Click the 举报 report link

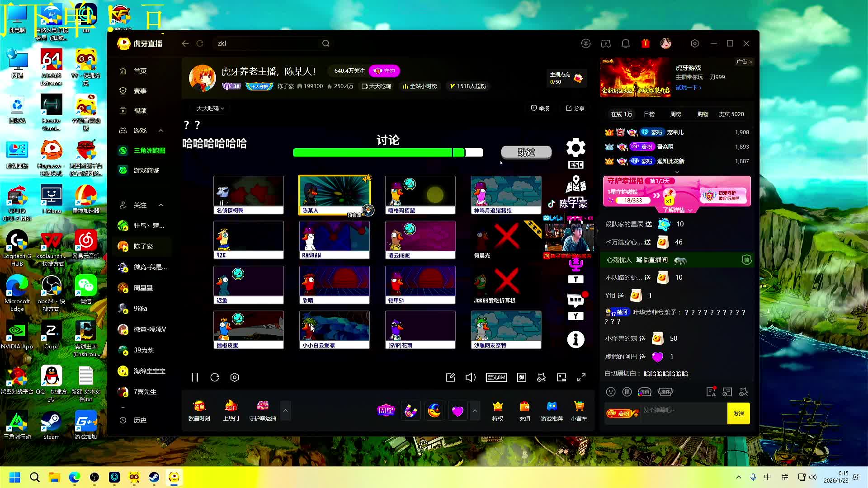pos(540,108)
